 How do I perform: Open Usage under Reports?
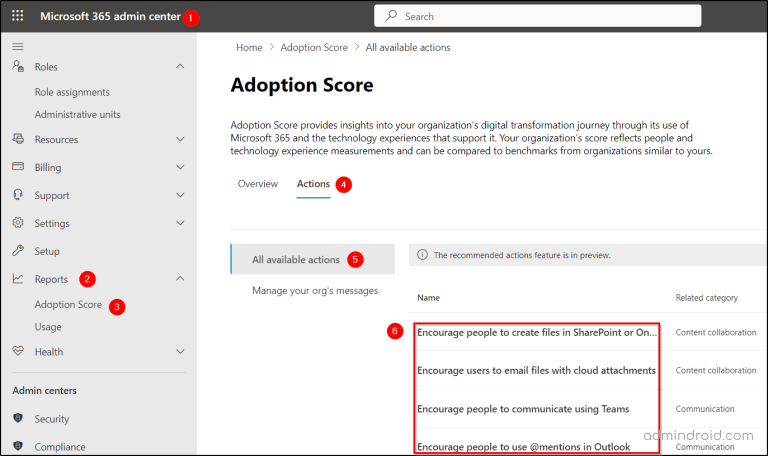point(48,327)
